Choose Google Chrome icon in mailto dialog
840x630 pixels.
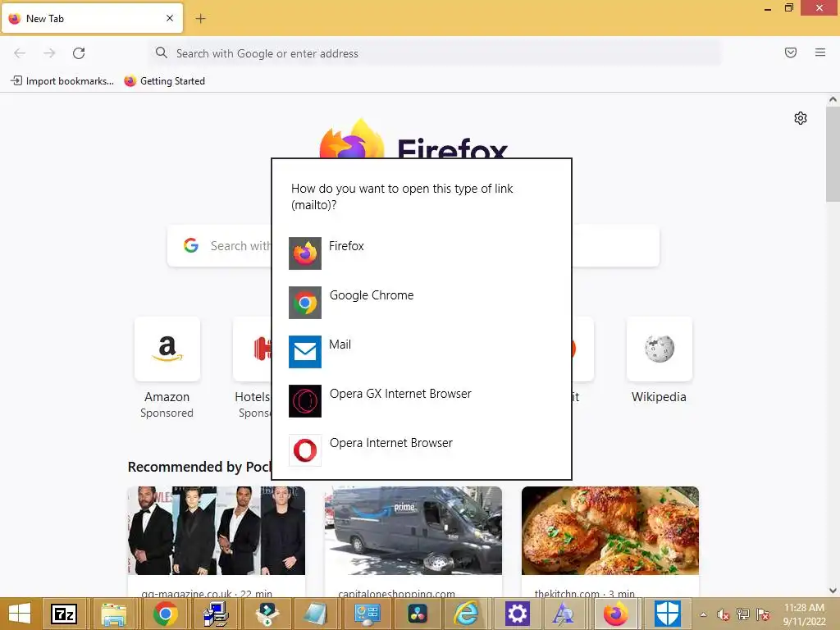coord(305,303)
